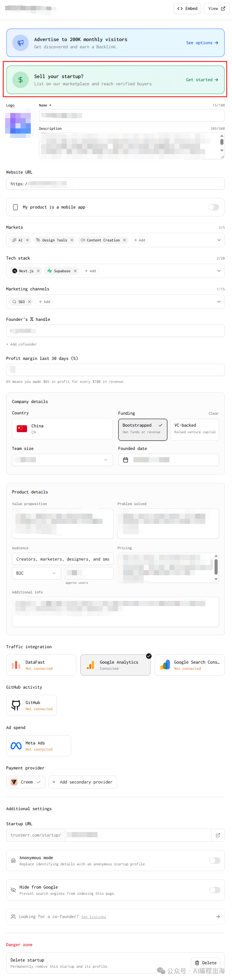The width and height of the screenshot is (232, 980).
Task: Focus the Value proposition textarea
Action: click(x=63, y=524)
